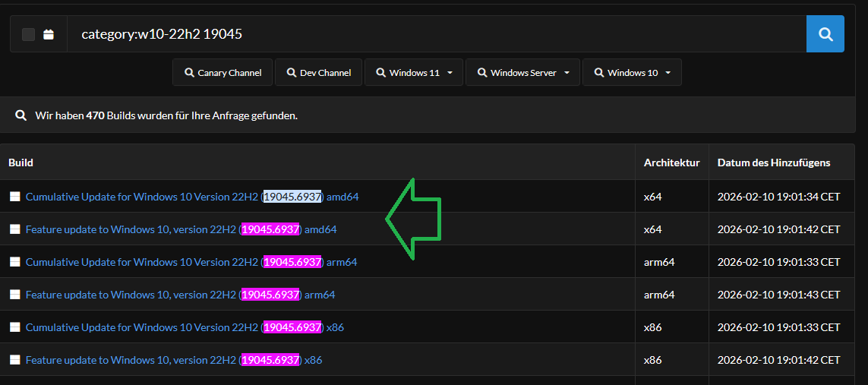Click the date 2026-02-10 19:01:43 CET

(779, 295)
